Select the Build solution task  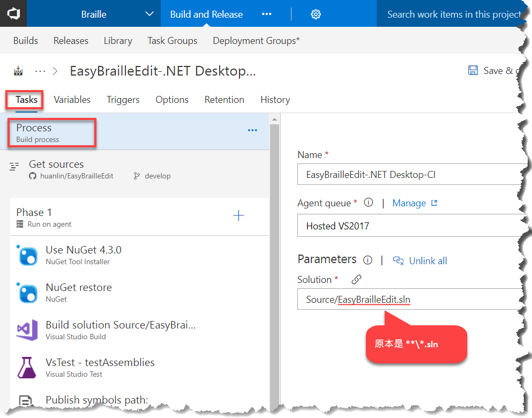click(x=139, y=330)
